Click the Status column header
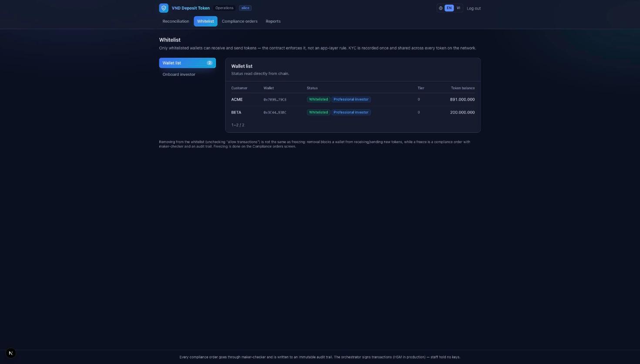Screen dimensions: 640x364 (x=312, y=88)
